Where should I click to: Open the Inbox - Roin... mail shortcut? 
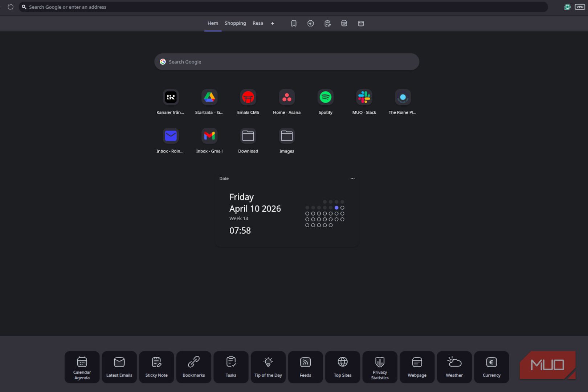[171, 141]
